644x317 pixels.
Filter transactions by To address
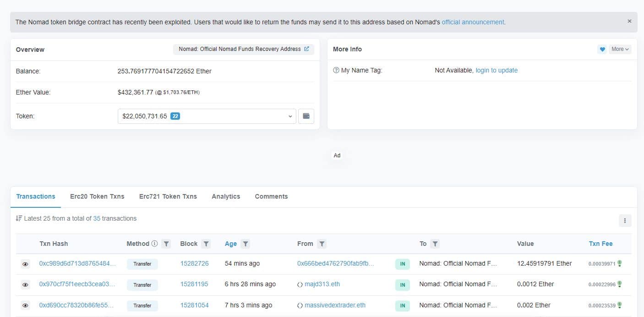click(435, 244)
